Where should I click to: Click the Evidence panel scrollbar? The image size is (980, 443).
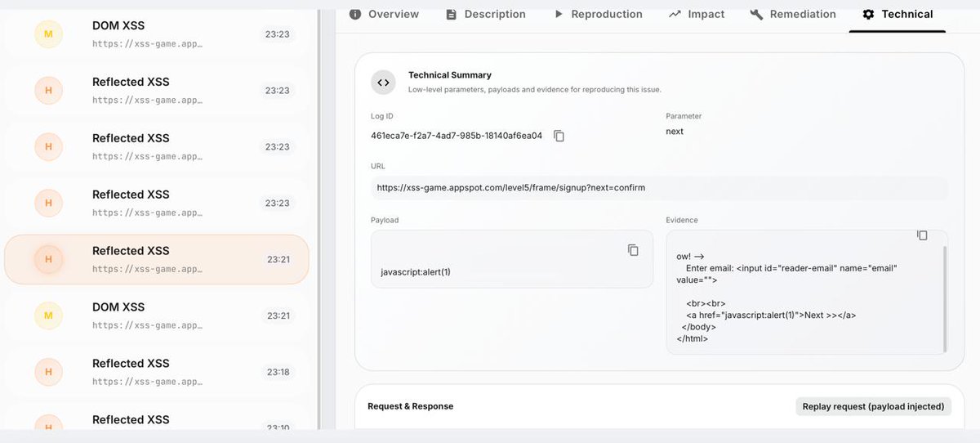945,298
